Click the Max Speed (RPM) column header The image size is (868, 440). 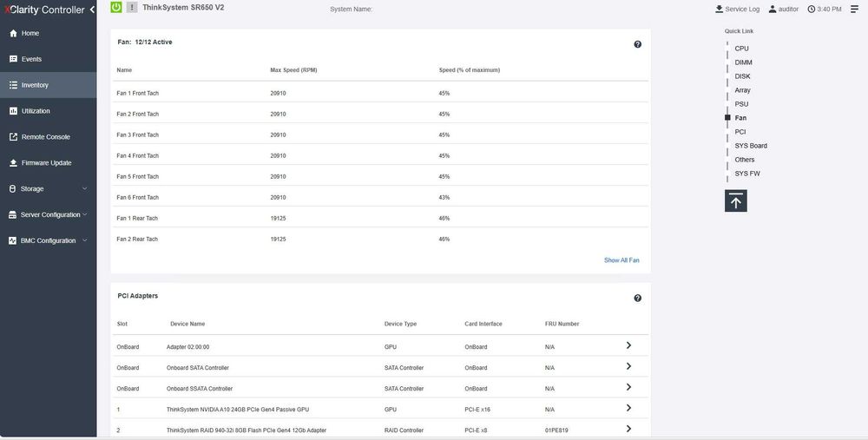pos(293,70)
